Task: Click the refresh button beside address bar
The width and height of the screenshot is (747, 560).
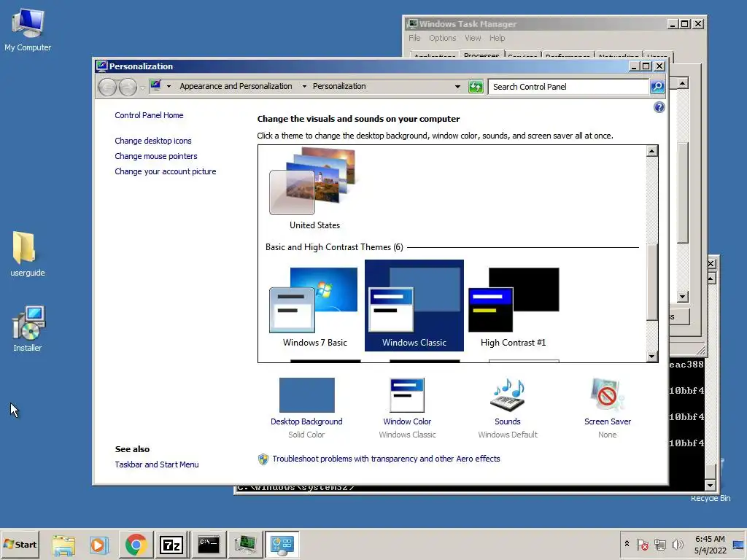Action: tap(476, 87)
